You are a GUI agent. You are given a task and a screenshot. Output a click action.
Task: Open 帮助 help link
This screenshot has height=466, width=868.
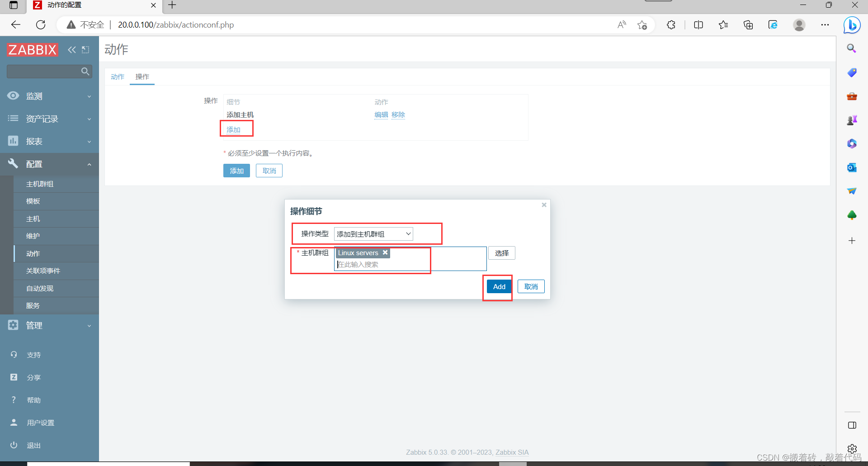pos(33,400)
